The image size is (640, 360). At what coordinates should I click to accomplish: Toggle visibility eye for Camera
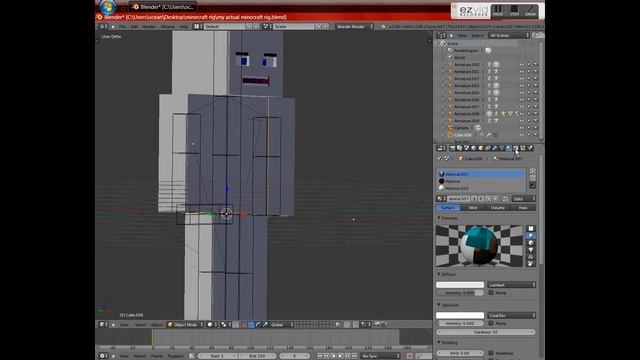(522, 128)
